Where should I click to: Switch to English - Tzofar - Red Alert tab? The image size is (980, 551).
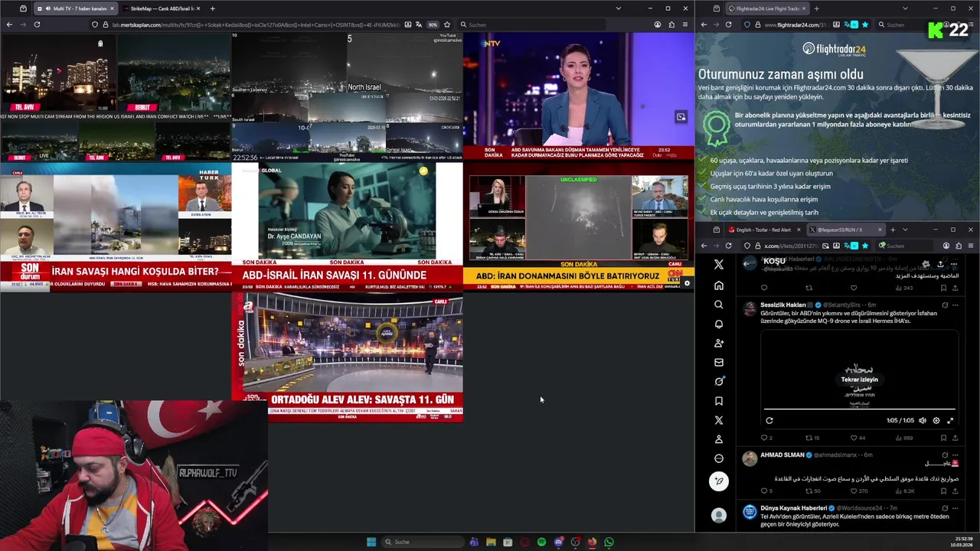764,230
